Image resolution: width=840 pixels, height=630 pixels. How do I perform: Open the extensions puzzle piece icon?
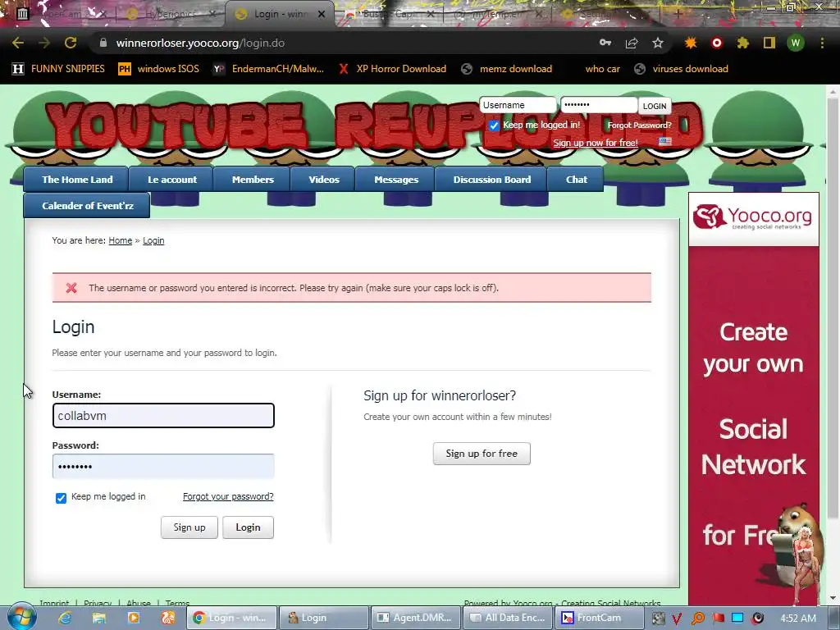[x=743, y=43]
